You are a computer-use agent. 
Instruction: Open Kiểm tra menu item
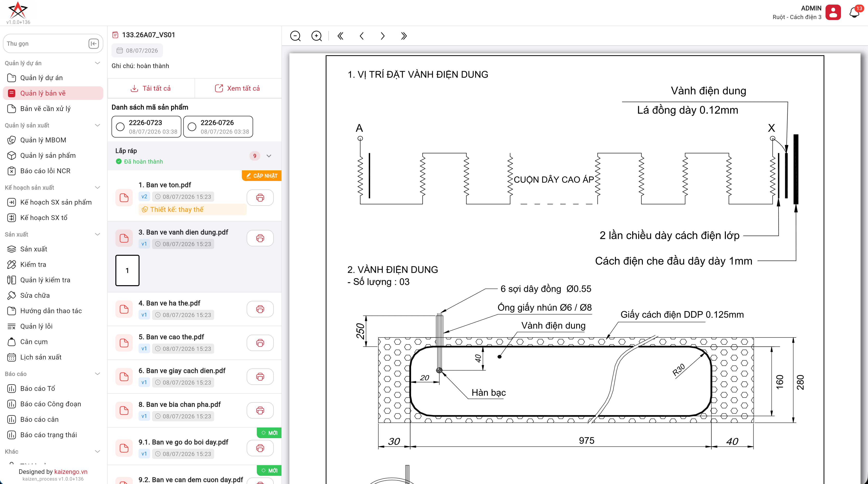coord(53,265)
